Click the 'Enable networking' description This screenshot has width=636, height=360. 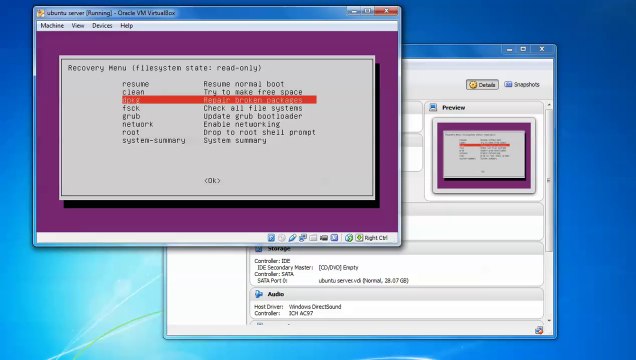[241, 124]
